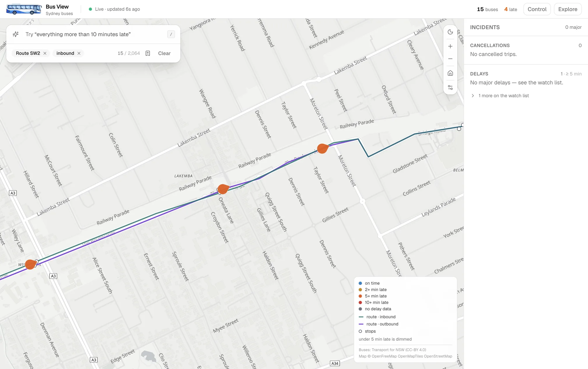Viewport: 588px width, 369px height.
Task: Click the AI sparkle search icon
Action: pos(16,34)
